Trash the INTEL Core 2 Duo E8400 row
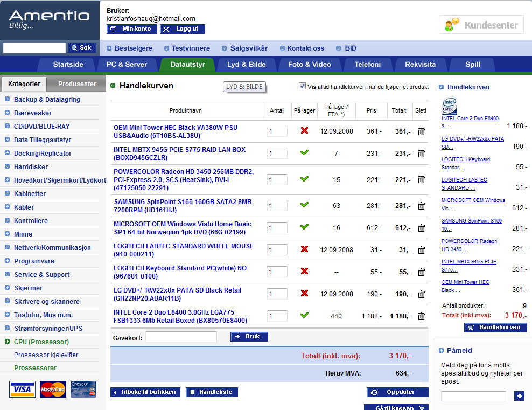The height and width of the screenshot is (410, 532). 421,316
